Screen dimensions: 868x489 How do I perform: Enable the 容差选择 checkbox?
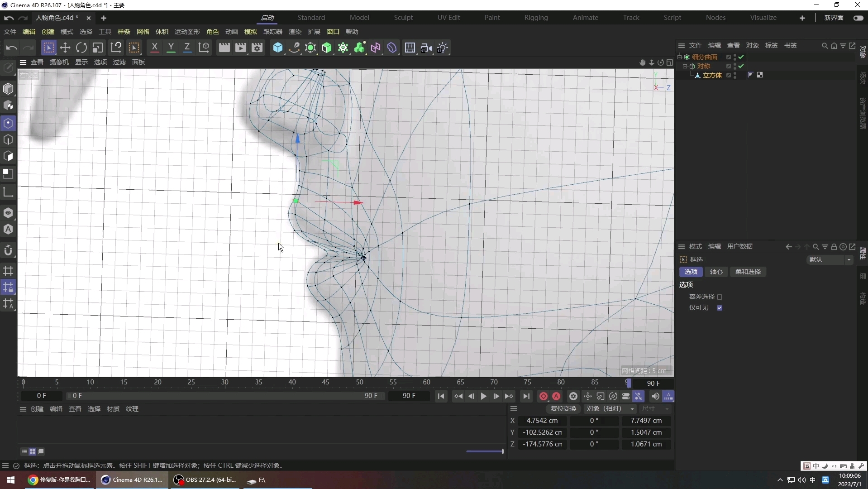(x=720, y=297)
